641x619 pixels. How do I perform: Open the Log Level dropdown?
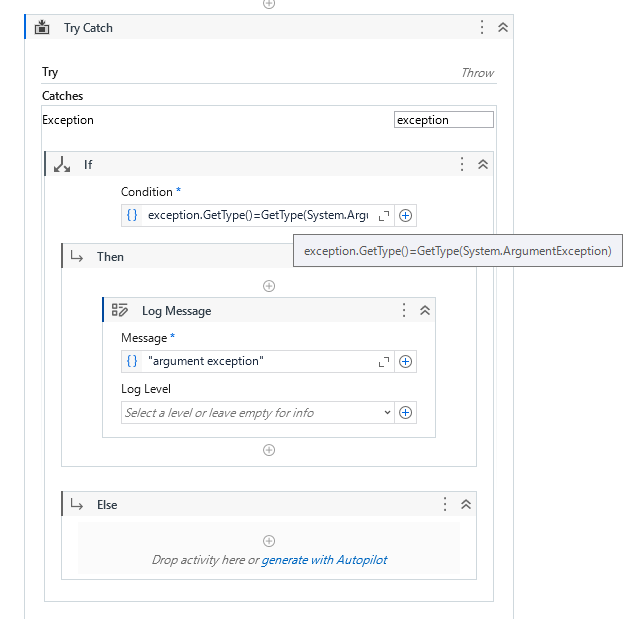tap(388, 412)
